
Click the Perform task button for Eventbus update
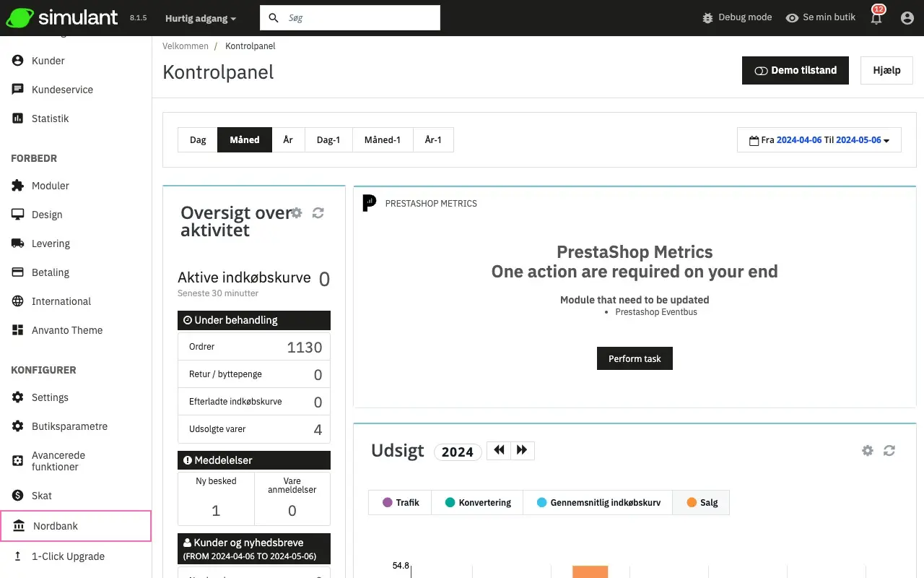(635, 358)
